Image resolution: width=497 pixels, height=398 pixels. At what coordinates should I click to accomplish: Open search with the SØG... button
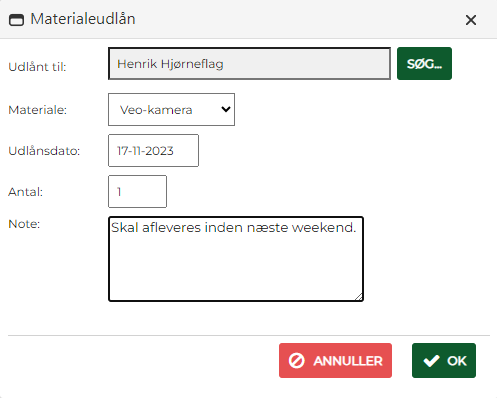424,63
